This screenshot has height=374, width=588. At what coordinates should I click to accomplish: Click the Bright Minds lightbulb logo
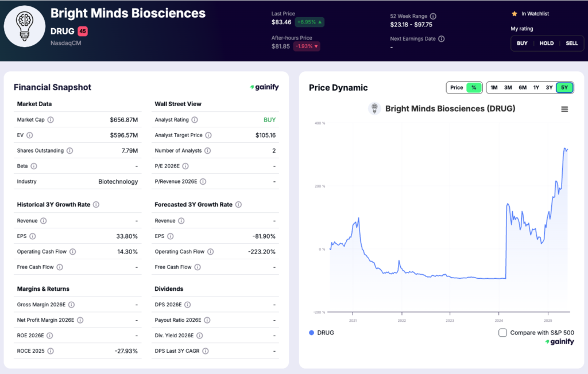click(x=24, y=26)
